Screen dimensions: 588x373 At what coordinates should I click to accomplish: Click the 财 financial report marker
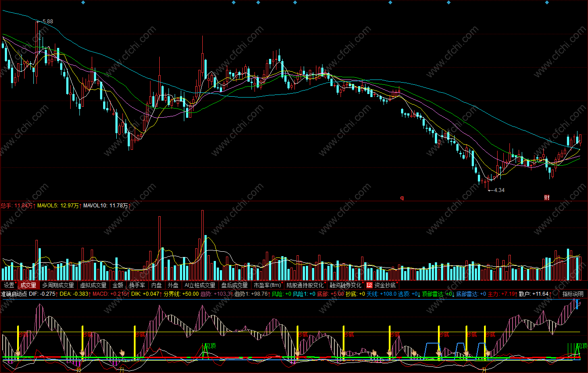(547, 198)
